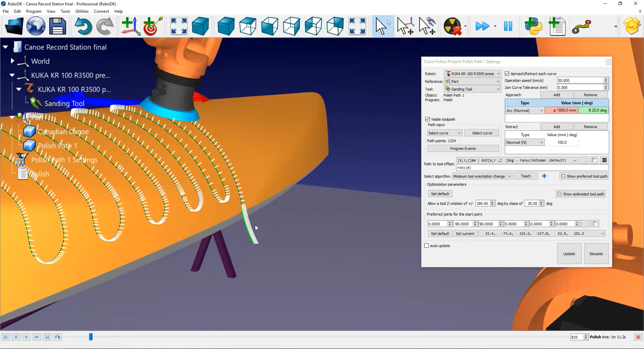Click the Program Events button
Screen dimensions: 644x349
coord(463,149)
